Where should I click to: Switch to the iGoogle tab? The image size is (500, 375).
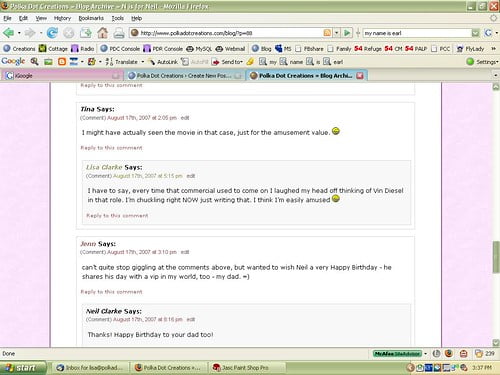pyautogui.click(x=62, y=76)
